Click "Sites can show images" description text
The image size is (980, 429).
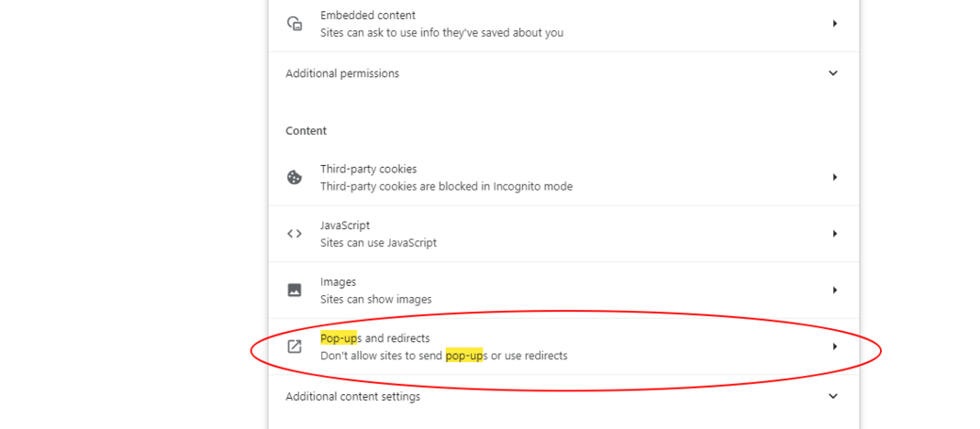[376, 300]
